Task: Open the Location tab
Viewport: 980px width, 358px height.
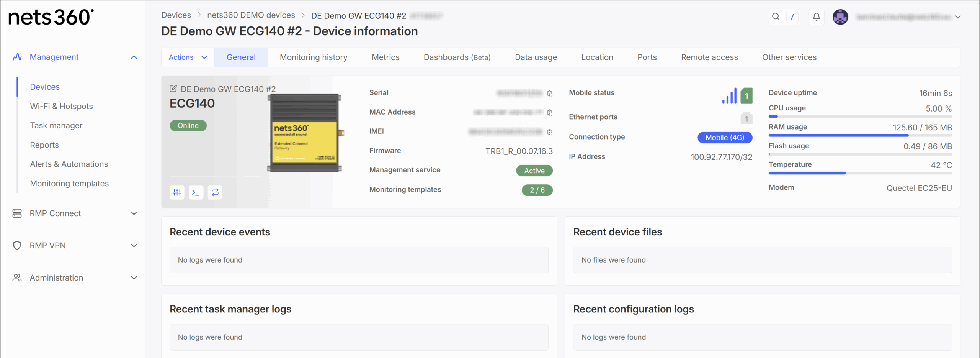Action: tap(597, 57)
